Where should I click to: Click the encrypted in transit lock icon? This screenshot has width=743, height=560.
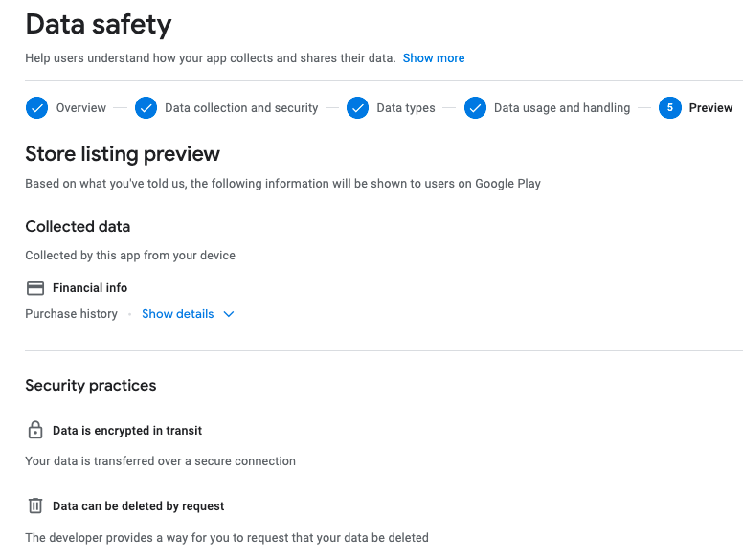click(35, 430)
